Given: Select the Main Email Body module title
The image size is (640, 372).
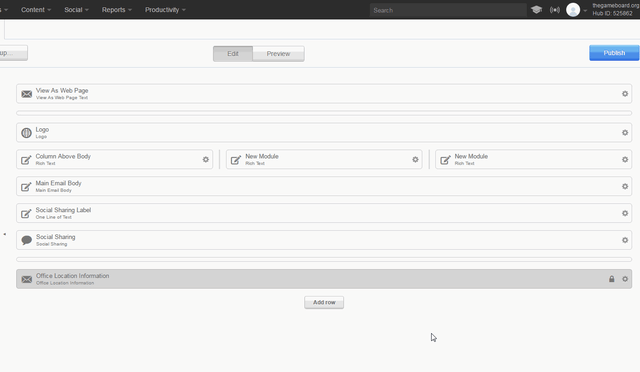Looking at the screenshot, I should tap(58, 183).
